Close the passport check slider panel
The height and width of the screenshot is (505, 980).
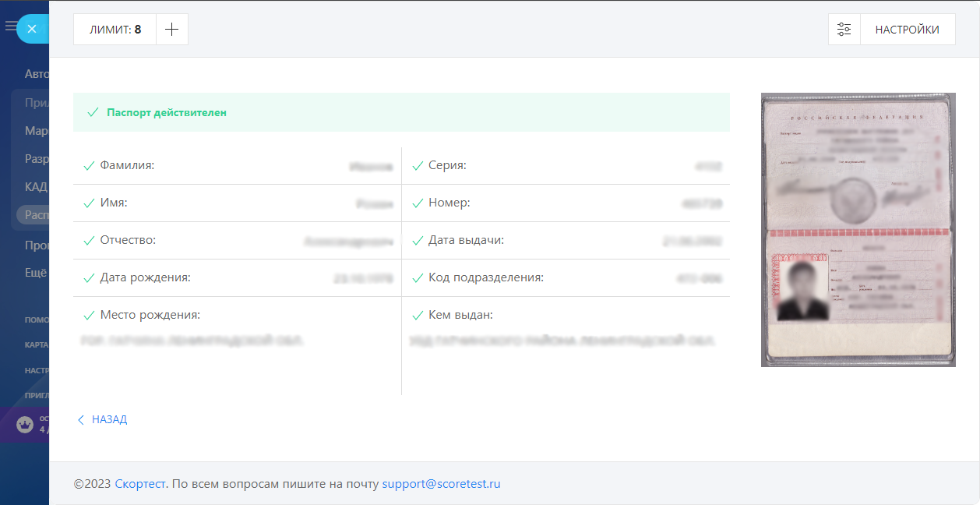pos(32,29)
